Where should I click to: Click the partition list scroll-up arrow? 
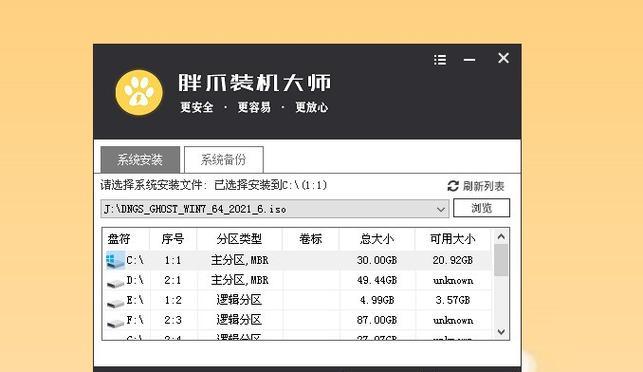pos(501,237)
